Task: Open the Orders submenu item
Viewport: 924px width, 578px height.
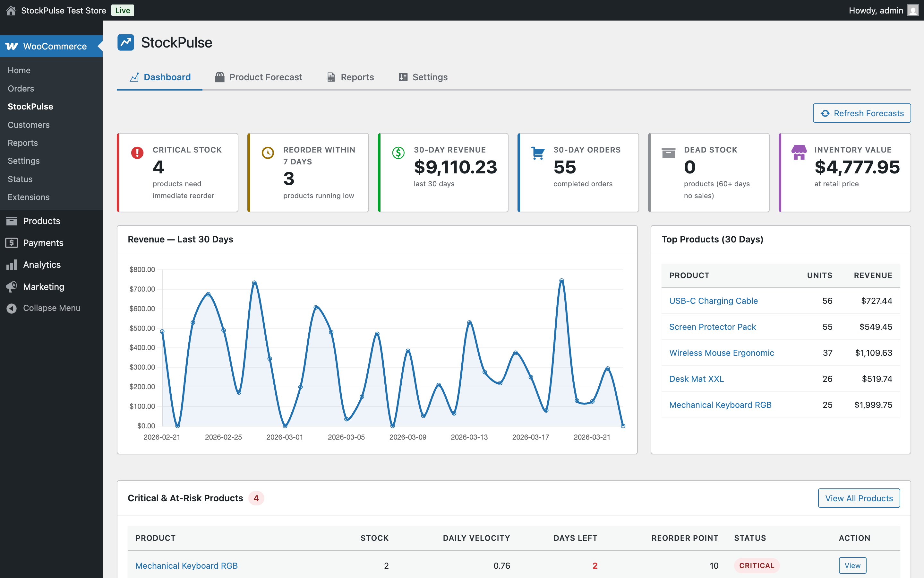Action: click(x=21, y=89)
